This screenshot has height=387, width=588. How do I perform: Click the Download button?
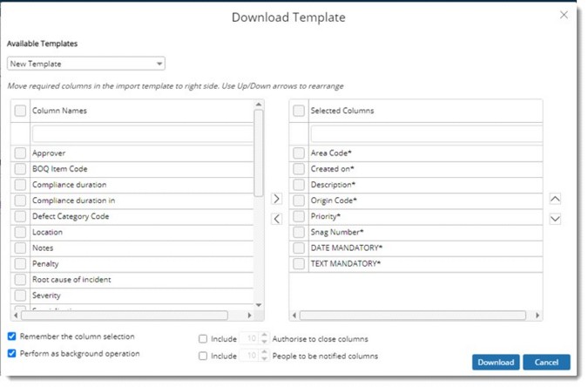(496, 362)
